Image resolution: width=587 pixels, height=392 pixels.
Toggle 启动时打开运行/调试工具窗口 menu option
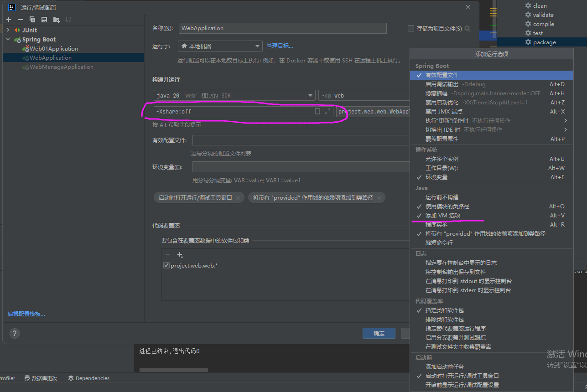pos(492,376)
